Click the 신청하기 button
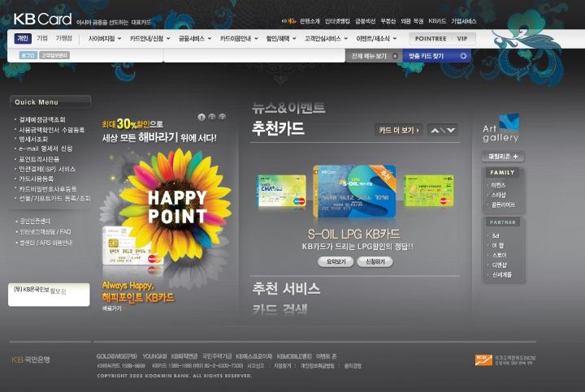 (x=375, y=262)
